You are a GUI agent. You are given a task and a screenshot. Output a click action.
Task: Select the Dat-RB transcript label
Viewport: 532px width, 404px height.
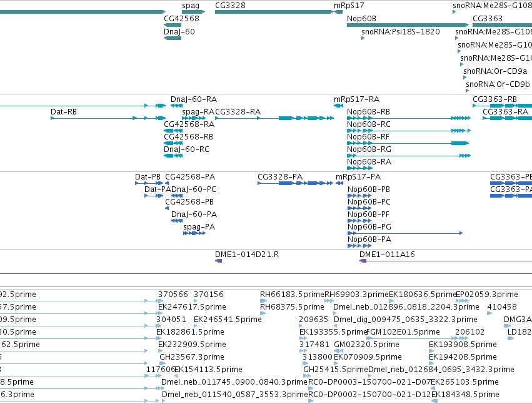[x=63, y=112]
